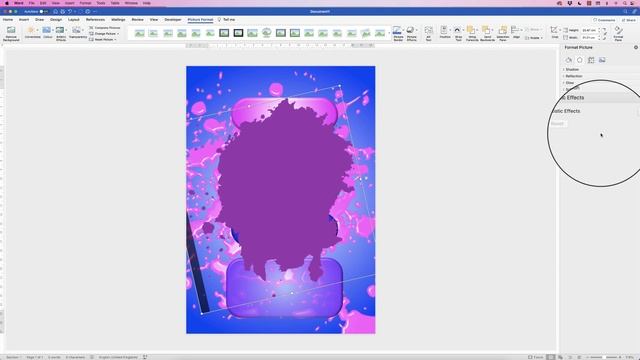Open the Position layout tool

click(444, 33)
